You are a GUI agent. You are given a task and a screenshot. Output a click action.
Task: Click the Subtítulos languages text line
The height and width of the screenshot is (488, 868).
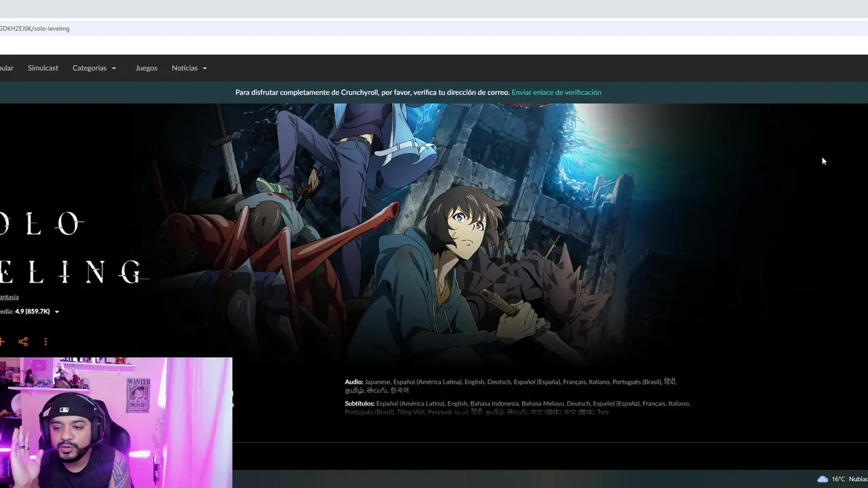click(517, 407)
